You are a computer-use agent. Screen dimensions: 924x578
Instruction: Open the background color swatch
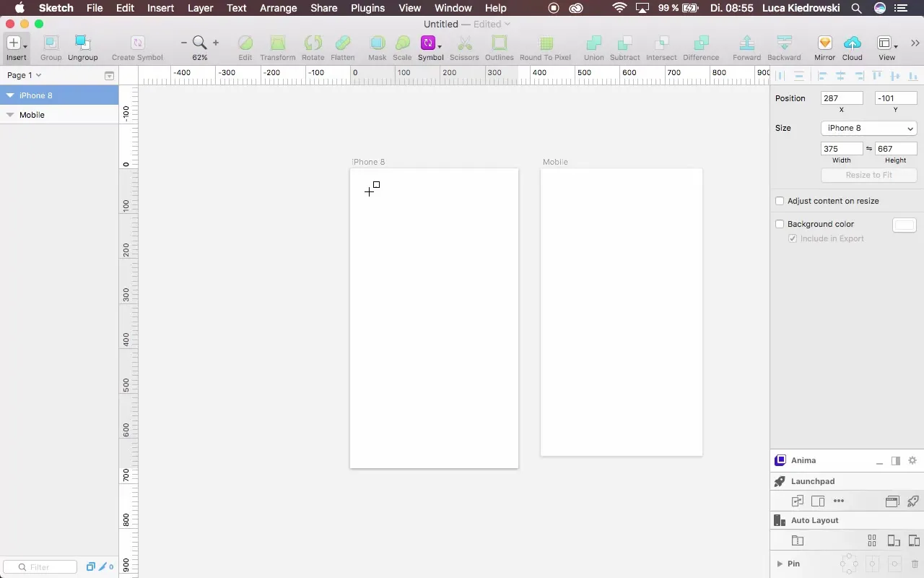[905, 225]
